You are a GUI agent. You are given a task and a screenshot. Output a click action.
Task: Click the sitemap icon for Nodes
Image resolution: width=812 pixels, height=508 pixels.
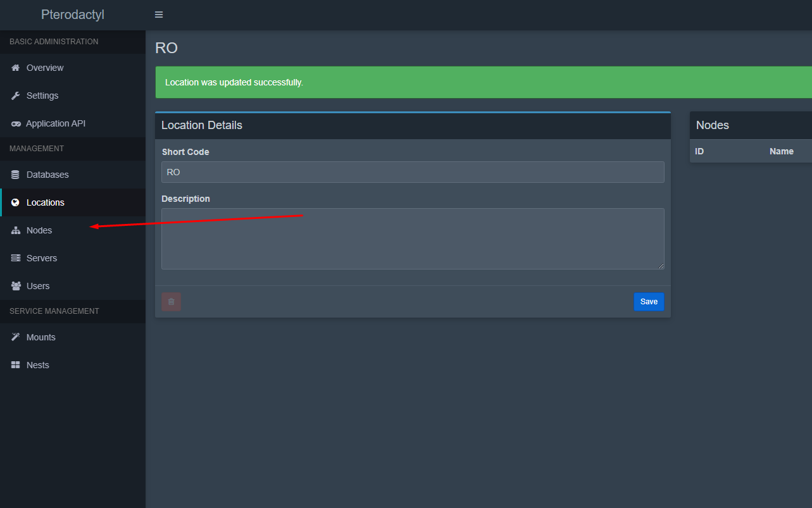click(x=16, y=231)
